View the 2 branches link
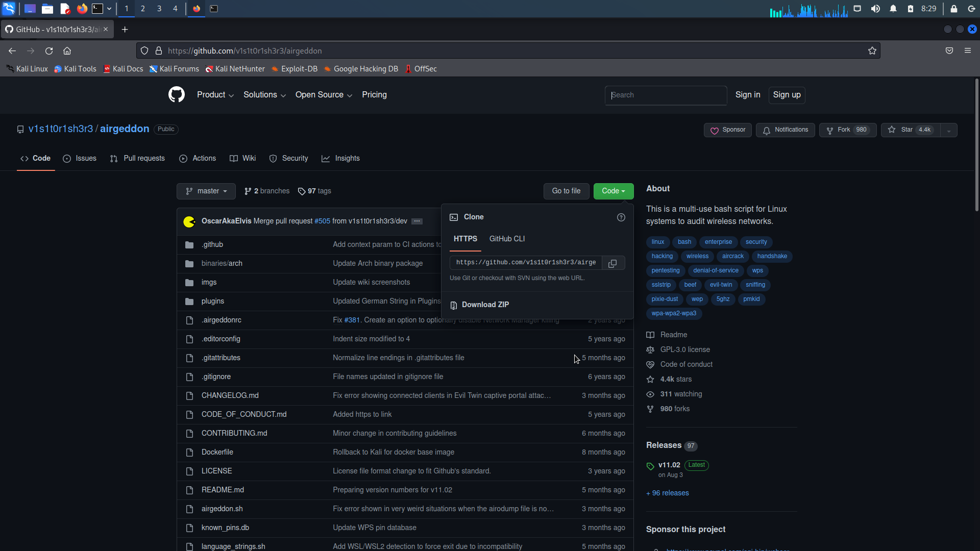The image size is (980, 551). coord(267,191)
